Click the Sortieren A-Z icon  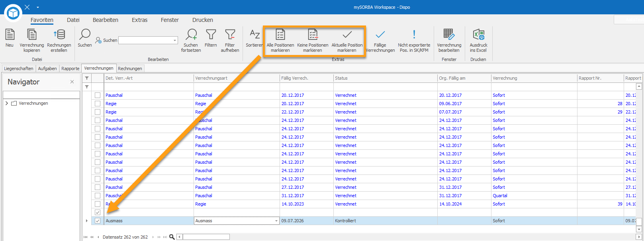coord(254,34)
